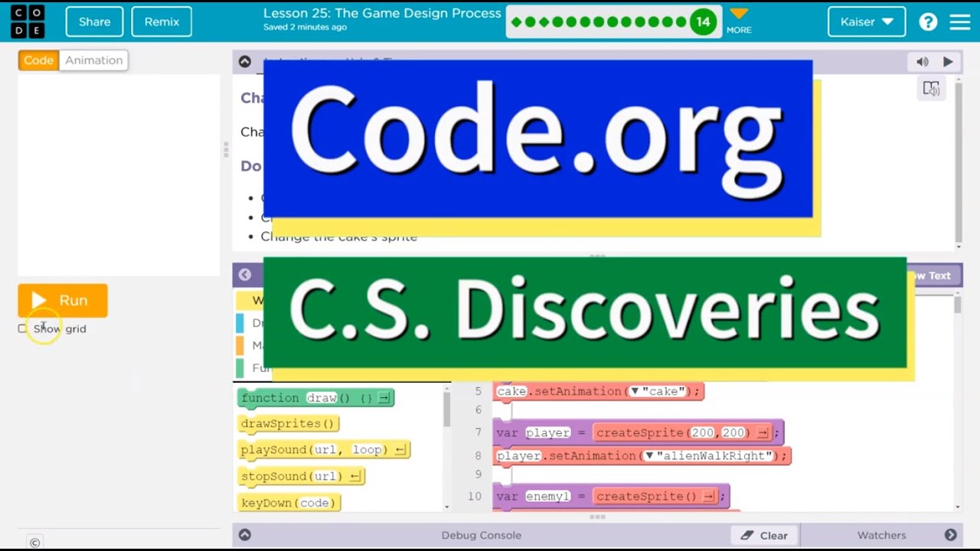The height and width of the screenshot is (551, 980).
Task: Click arrow on enemy1 createSprite() block
Action: point(709,497)
